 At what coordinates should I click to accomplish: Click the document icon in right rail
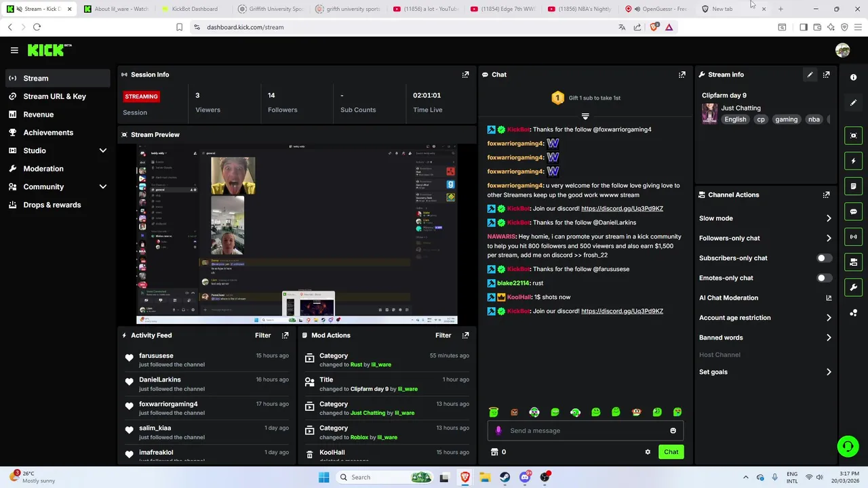pyautogui.click(x=854, y=186)
